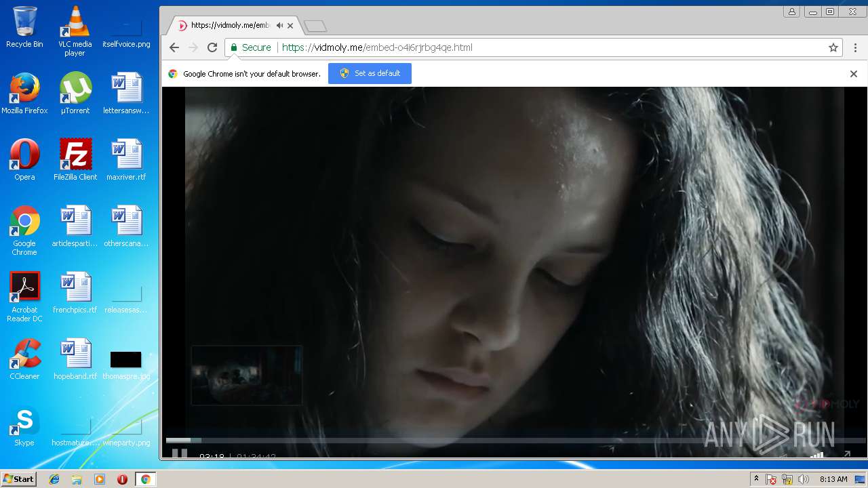Open the Recycle Bin desktop icon
Screen dimensions: 868x488
click(x=24, y=27)
